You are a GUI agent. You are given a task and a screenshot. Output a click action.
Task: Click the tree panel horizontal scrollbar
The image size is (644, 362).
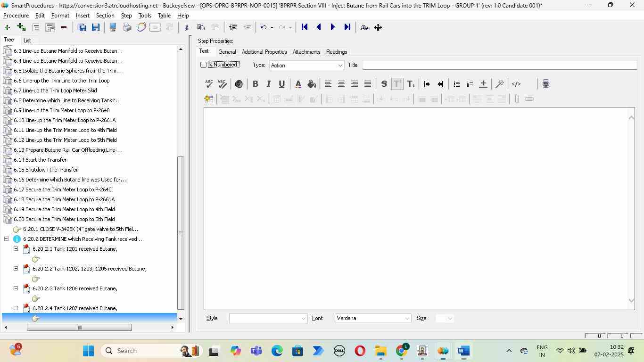tap(80, 328)
